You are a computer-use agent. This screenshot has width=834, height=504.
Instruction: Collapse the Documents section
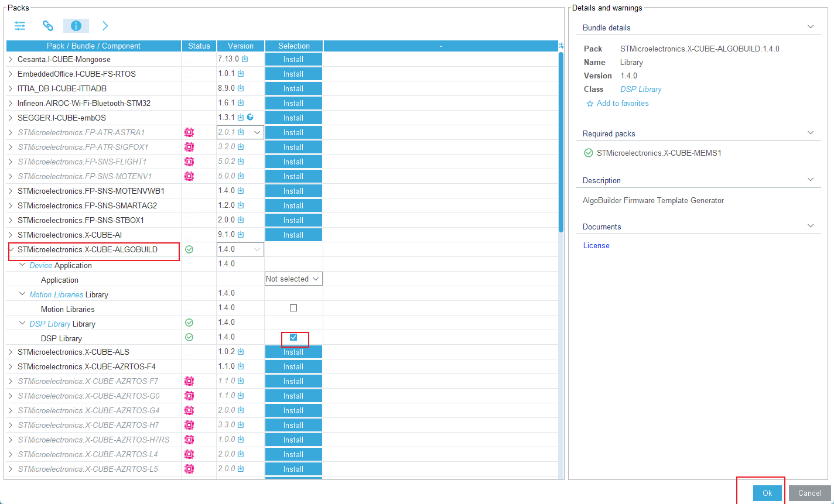click(811, 226)
